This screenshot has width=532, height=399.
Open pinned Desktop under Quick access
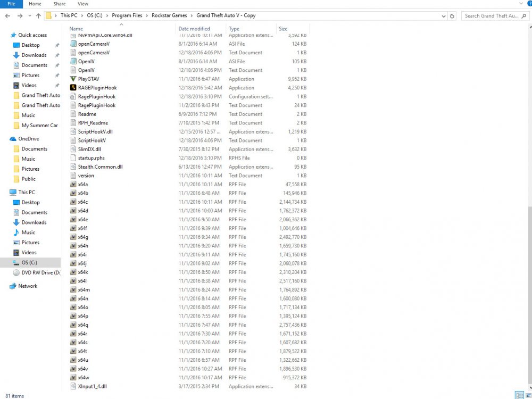pyautogui.click(x=30, y=45)
